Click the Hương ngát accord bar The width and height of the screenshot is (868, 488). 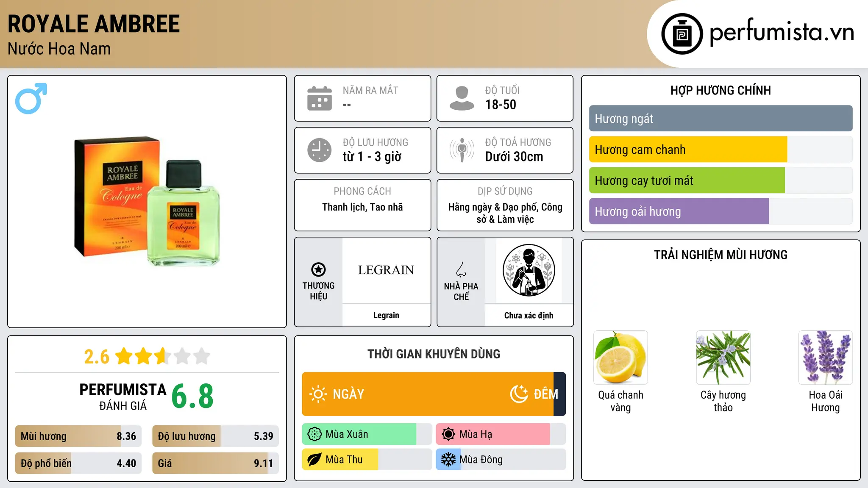pos(721,118)
